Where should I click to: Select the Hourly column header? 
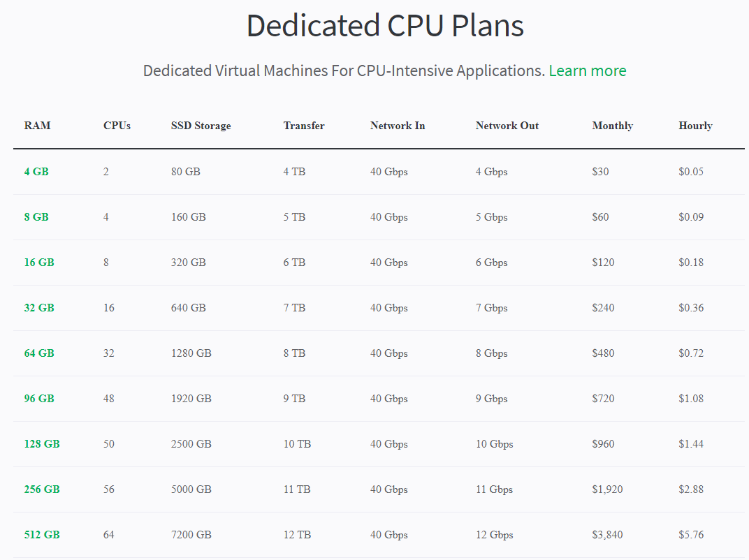695,126
